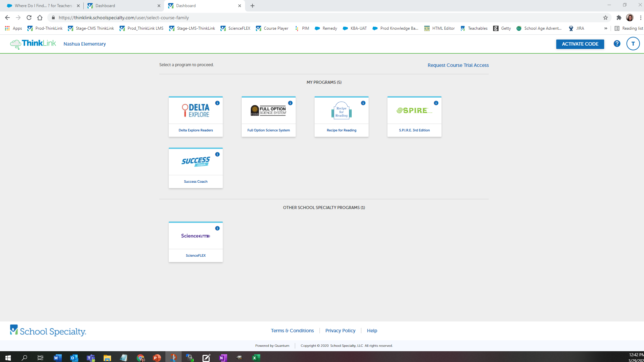Select the S.P.I.R.E. 3rd Edition program
This screenshot has height=362, width=644.
(x=414, y=117)
